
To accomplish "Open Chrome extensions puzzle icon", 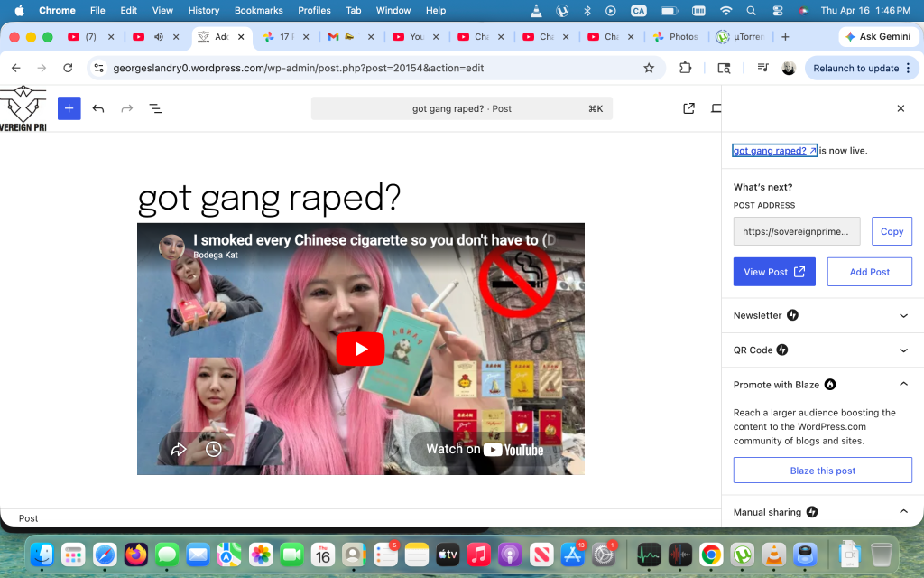I will pos(685,68).
